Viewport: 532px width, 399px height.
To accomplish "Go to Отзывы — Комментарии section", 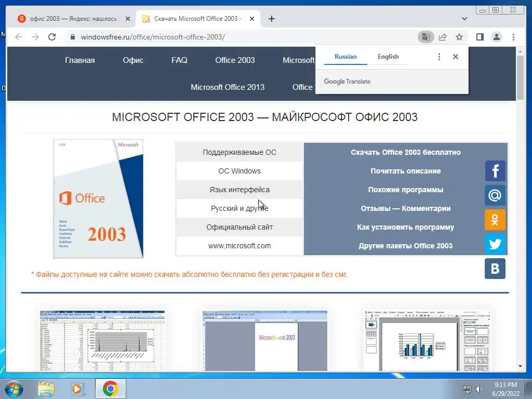I will pos(405,208).
